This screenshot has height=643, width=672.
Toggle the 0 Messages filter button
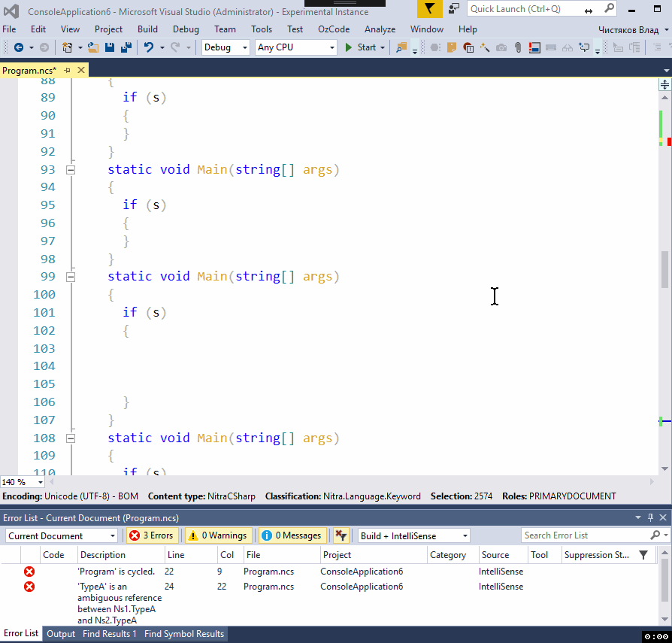[x=292, y=535]
